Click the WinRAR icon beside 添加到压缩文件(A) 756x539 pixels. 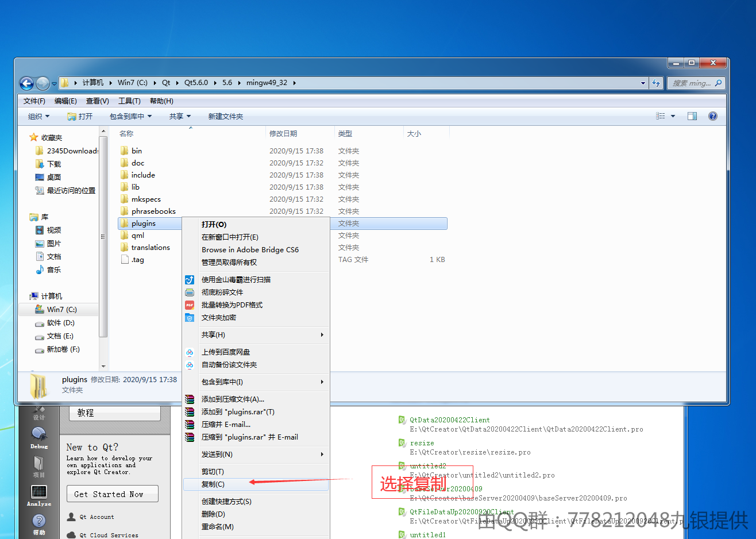[190, 399]
